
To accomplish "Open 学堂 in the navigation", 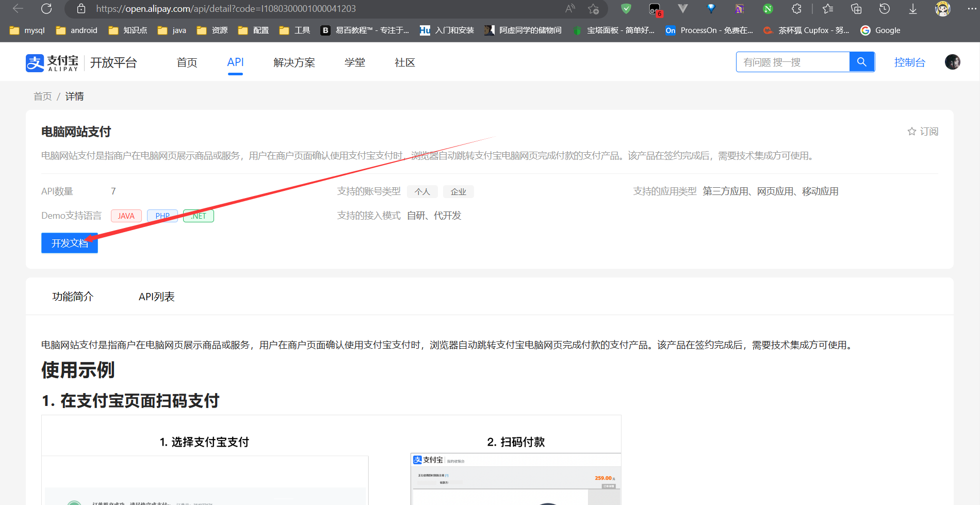I will click(355, 62).
